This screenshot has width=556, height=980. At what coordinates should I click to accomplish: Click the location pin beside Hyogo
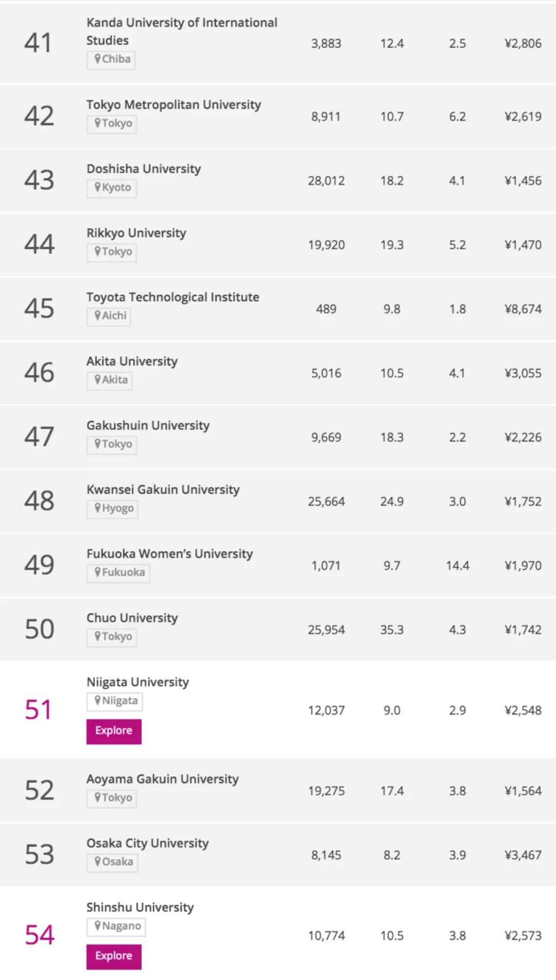point(97,509)
